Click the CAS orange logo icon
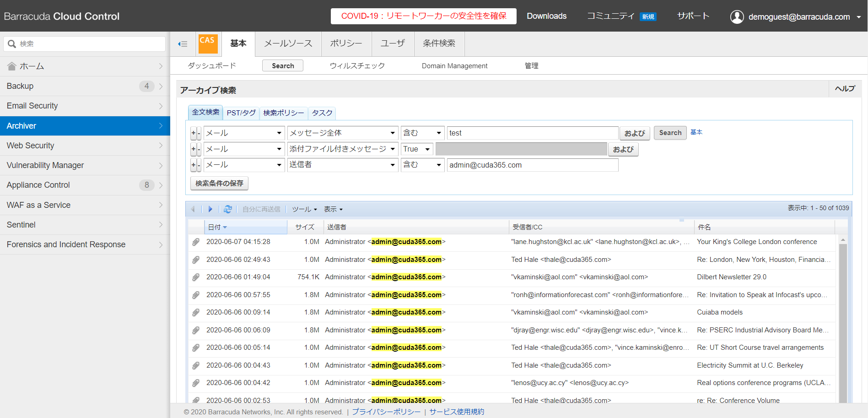The image size is (868, 418). click(208, 43)
